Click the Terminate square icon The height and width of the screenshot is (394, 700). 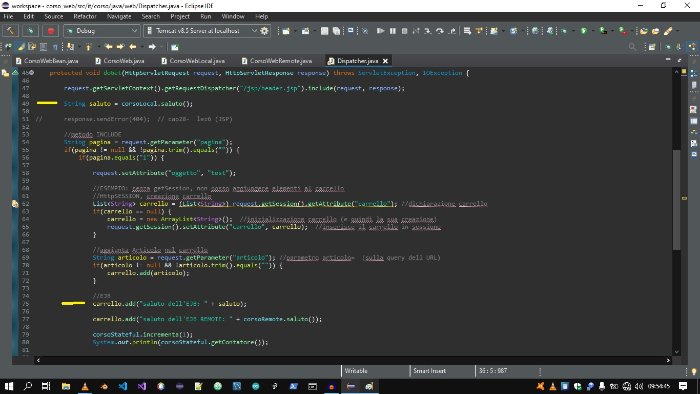[404, 31]
